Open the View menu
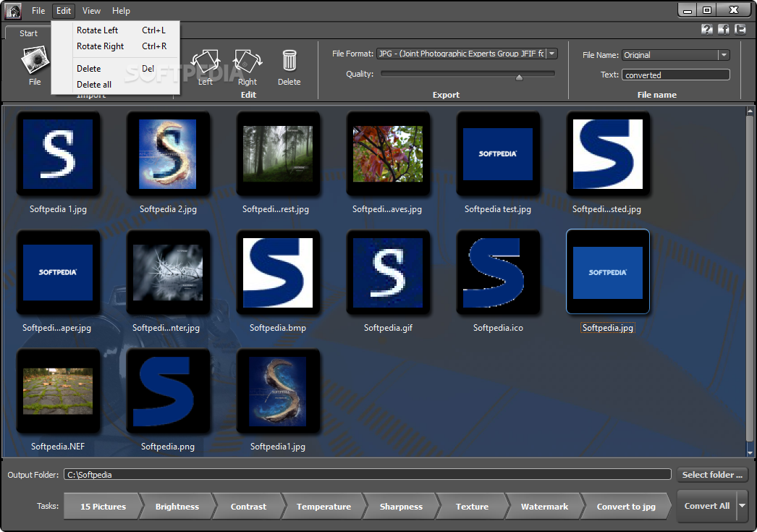Screen dimensions: 757x532 [91, 11]
